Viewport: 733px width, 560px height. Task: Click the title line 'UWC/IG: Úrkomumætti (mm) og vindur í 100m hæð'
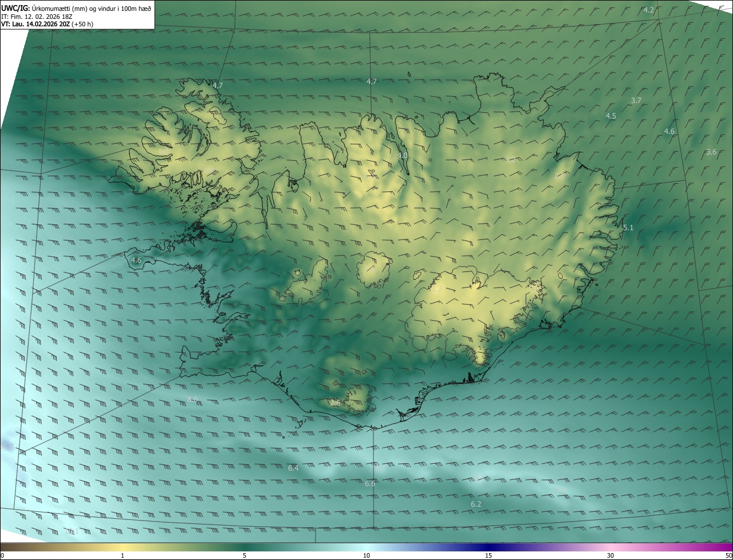(76, 7)
